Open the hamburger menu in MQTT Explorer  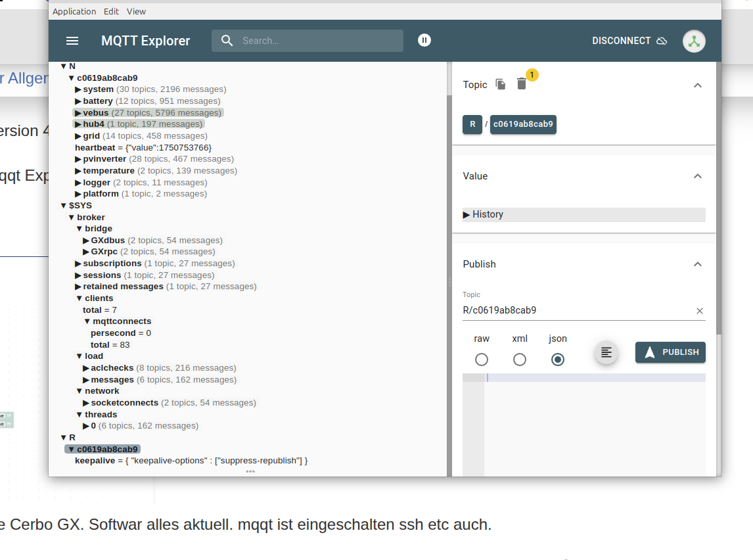[x=72, y=41]
